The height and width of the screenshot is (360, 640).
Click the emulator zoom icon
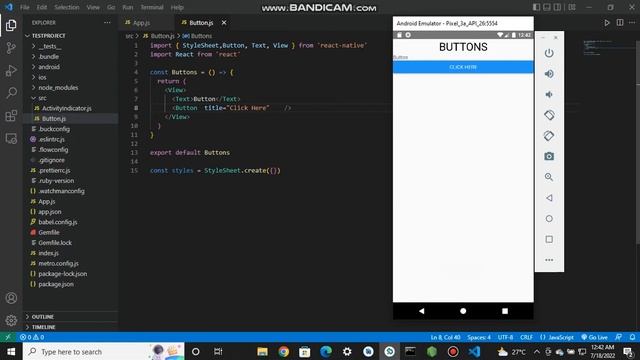549,177
